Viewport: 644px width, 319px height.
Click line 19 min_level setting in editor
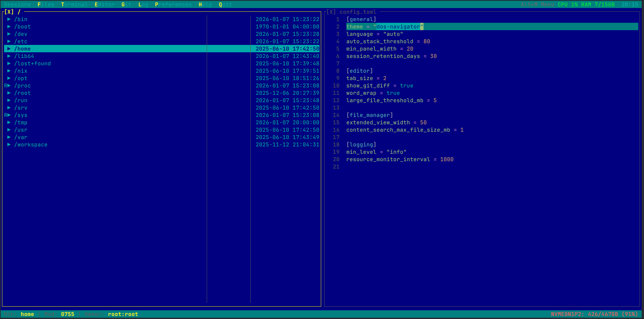click(376, 152)
